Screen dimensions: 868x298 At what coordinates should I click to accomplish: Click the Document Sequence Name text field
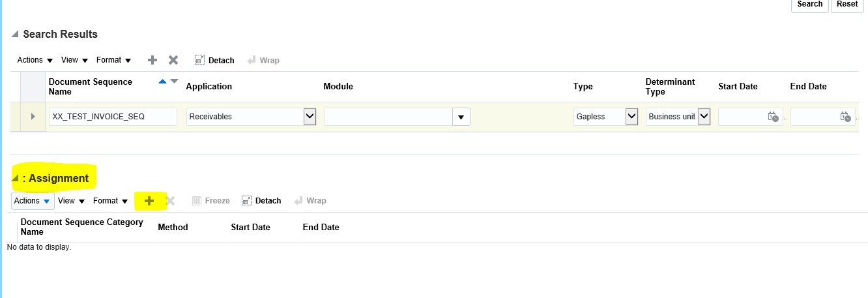[113, 117]
